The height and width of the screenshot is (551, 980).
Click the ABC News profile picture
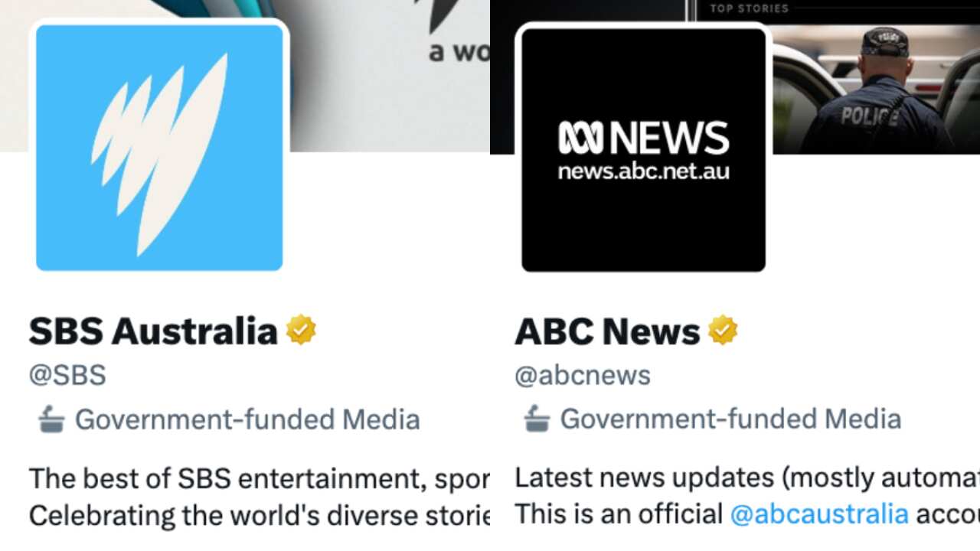tap(643, 148)
